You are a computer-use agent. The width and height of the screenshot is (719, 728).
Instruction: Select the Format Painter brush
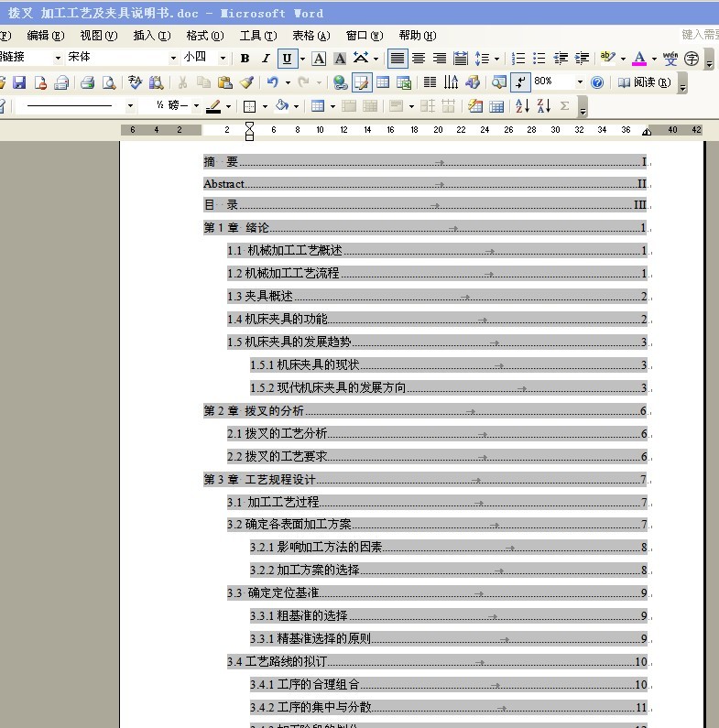point(246,83)
